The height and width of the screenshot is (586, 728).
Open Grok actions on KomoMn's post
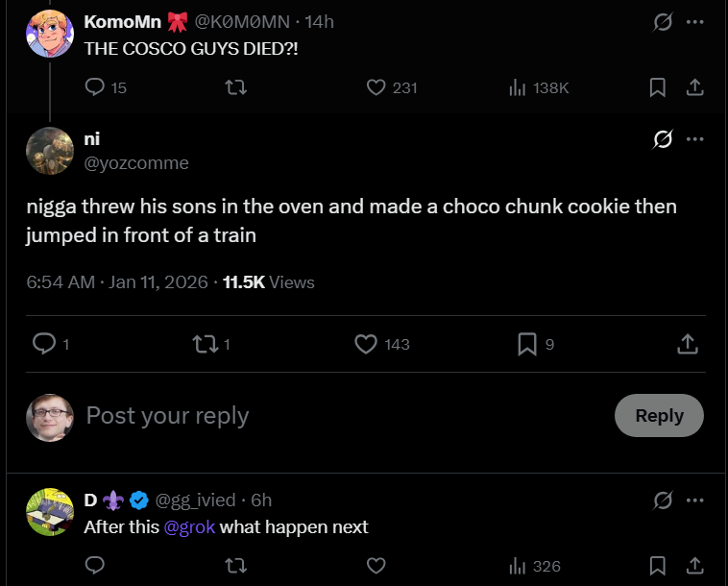coord(663,21)
